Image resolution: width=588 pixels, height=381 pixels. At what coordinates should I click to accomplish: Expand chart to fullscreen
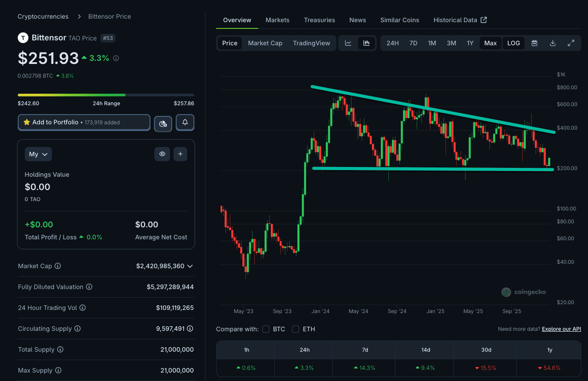tap(571, 43)
